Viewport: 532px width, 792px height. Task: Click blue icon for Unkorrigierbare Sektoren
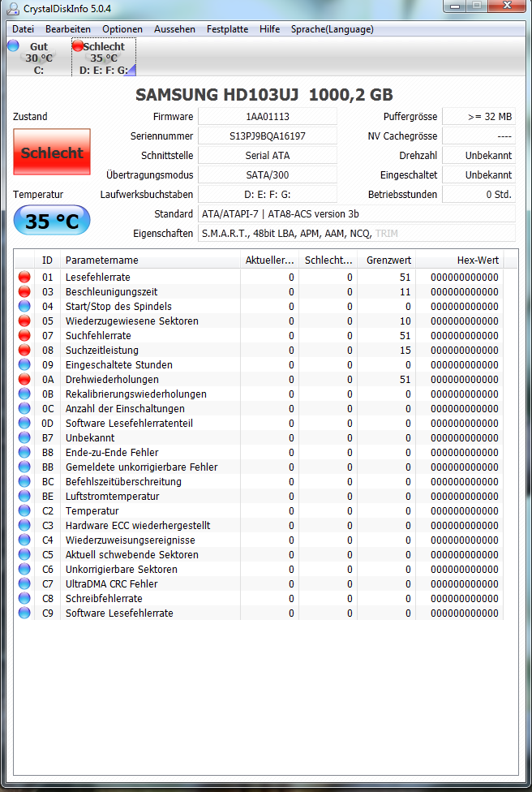point(24,570)
